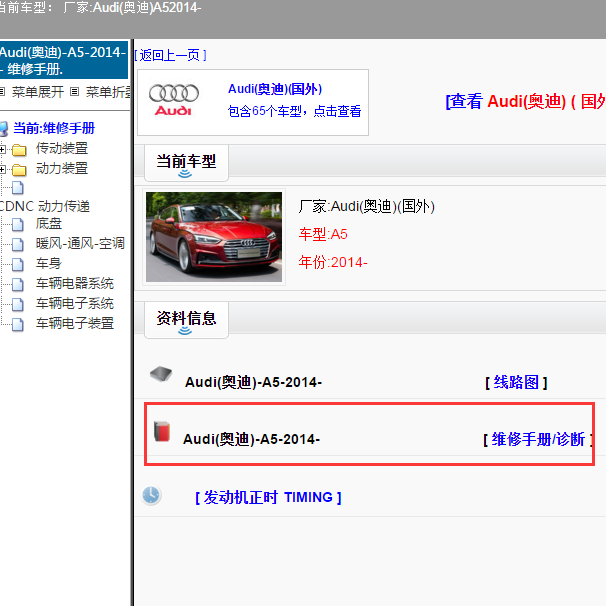This screenshot has width=606, height=606.
Task: Select 动力装置 in the tree
Action: (62, 169)
